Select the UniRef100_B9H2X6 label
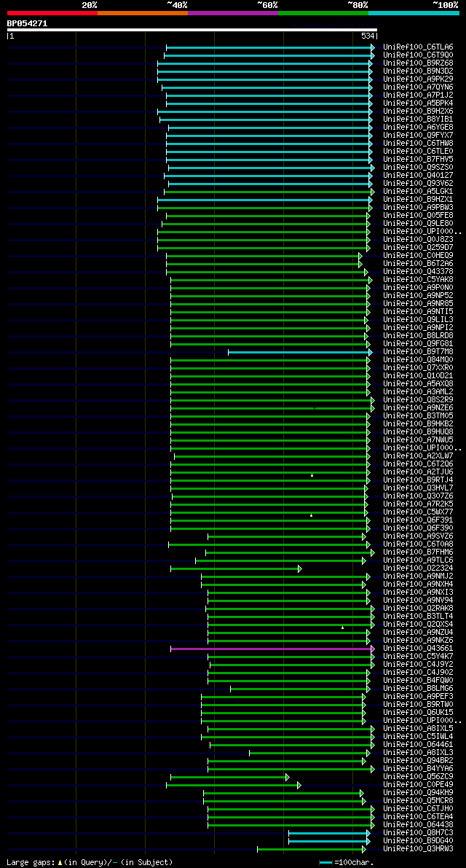 pos(418,112)
